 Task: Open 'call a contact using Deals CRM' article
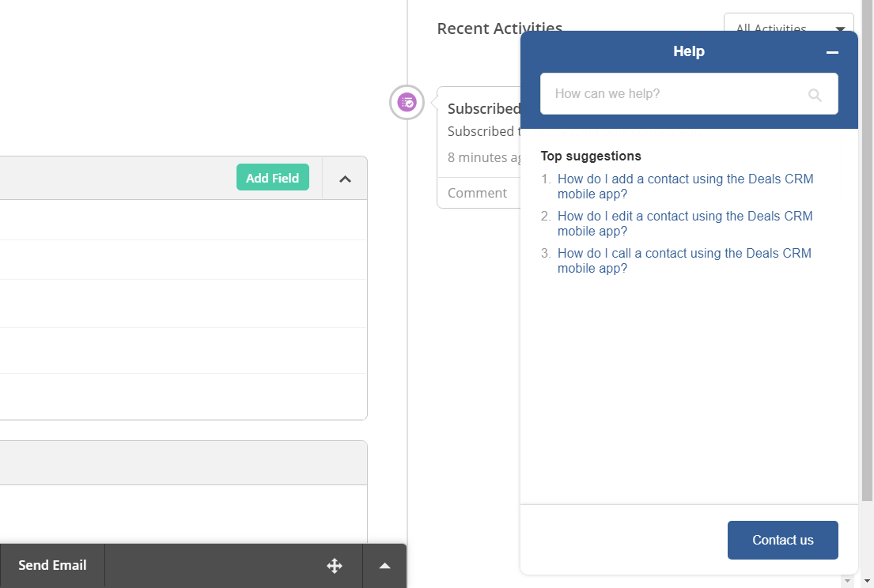coord(684,261)
